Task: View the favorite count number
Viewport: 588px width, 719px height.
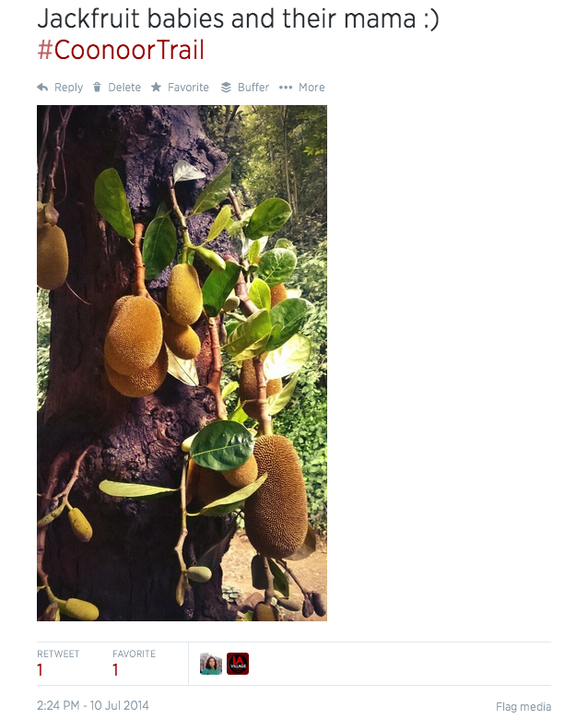Action: (116, 671)
